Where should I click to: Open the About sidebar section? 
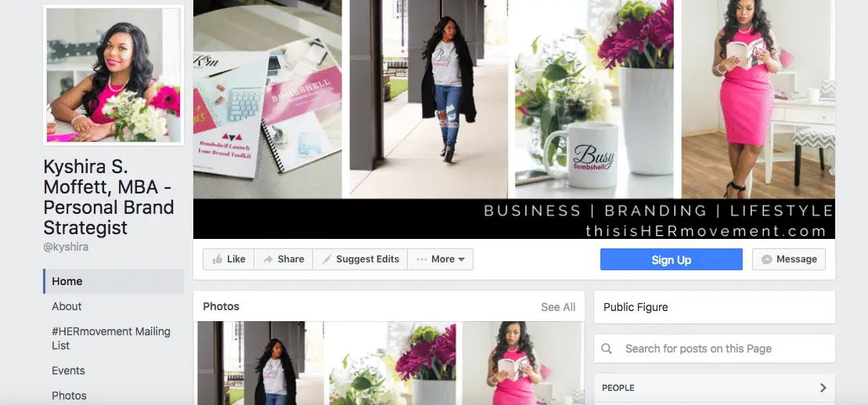pyautogui.click(x=67, y=306)
